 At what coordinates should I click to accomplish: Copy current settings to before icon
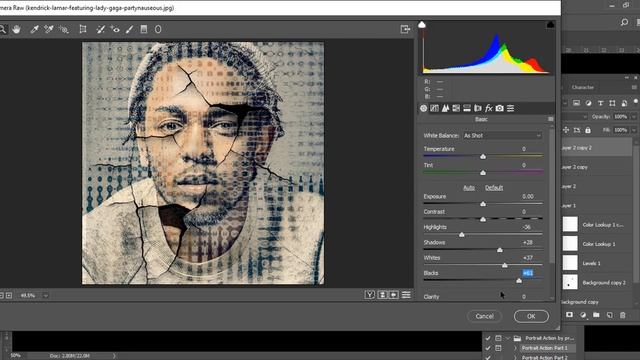394,295
